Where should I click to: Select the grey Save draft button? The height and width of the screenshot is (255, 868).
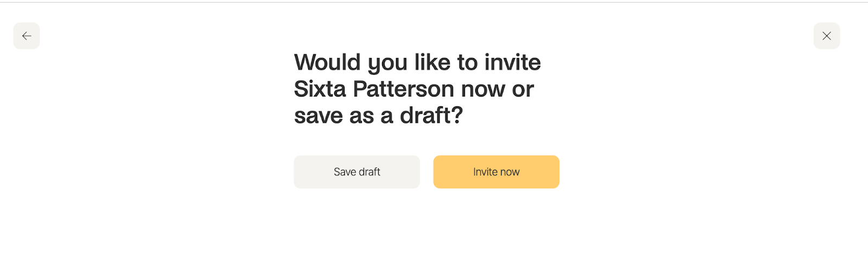coord(357,172)
